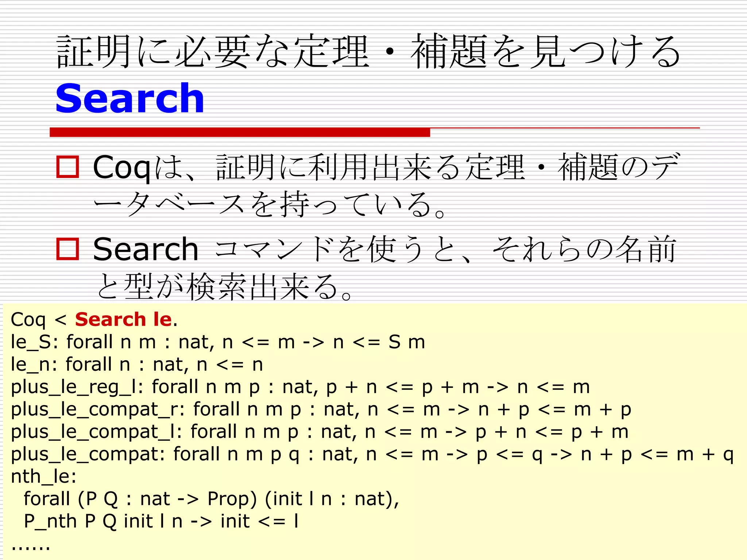747x560 pixels.
Task: Click the blue 'Search' title word
Action: click(130, 98)
